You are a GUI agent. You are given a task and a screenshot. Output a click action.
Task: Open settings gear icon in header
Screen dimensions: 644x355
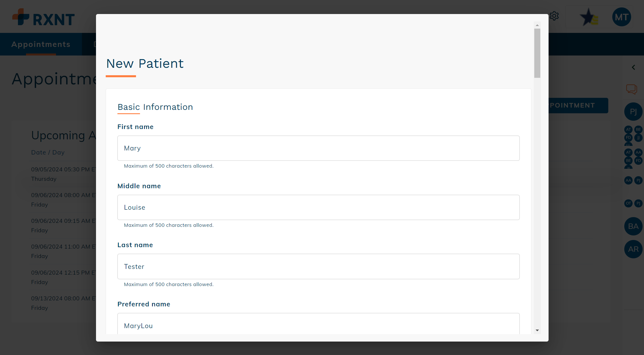pyautogui.click(x=554, y=16)
